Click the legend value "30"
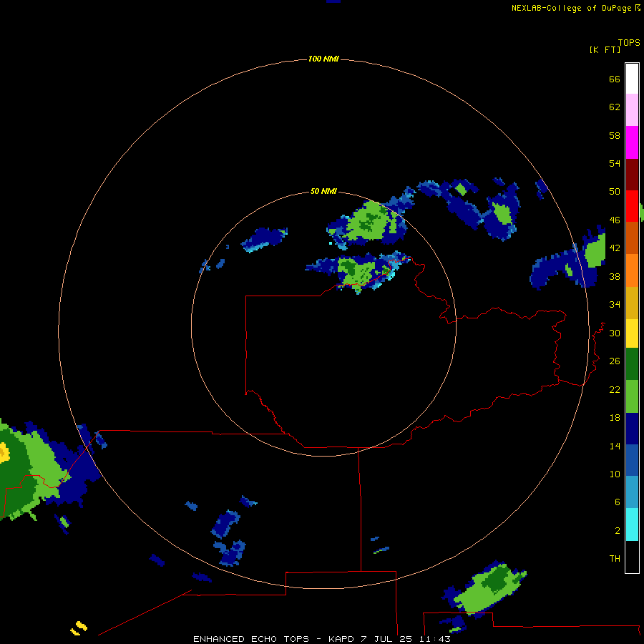 (x=615, y=333)
